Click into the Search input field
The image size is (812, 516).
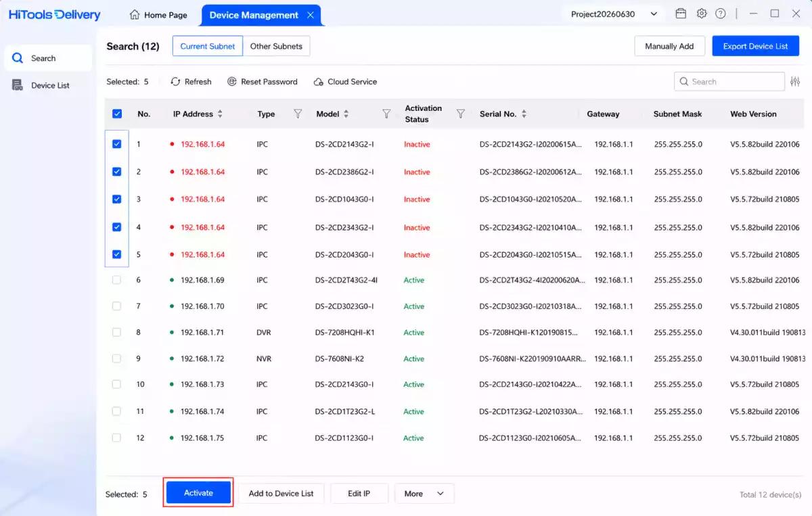point(729,82)
